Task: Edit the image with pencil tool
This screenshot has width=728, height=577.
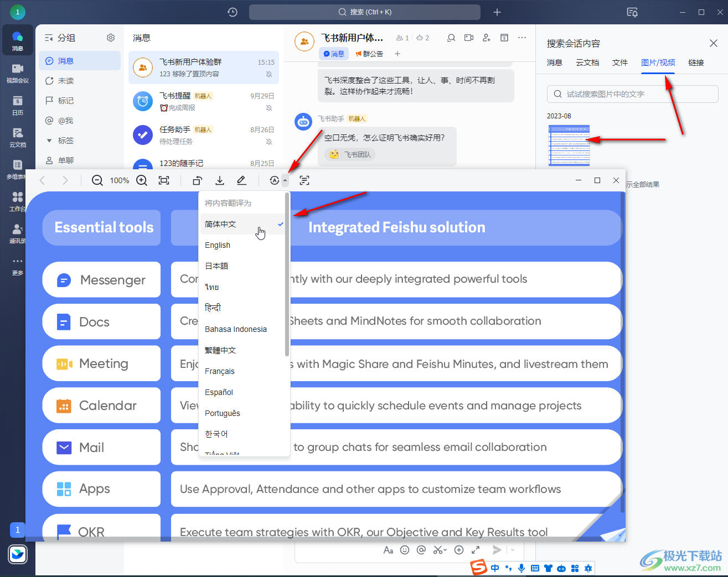Action: pyautogui.click(x=241, y=180)
